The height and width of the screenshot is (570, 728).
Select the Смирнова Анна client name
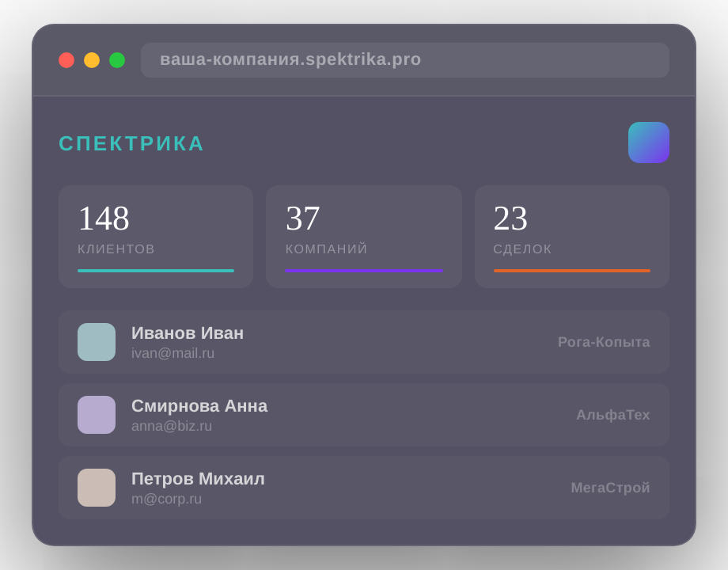[199, 406]
